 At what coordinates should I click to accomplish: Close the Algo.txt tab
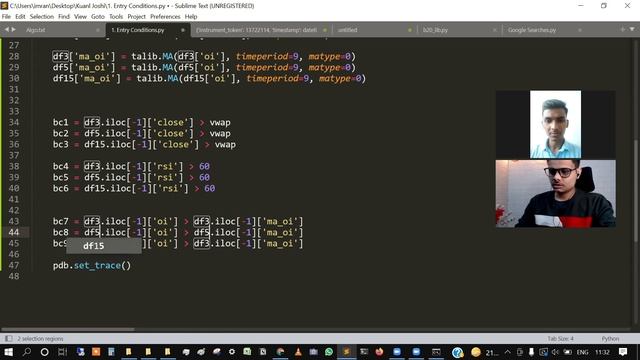tap(98, 30)
